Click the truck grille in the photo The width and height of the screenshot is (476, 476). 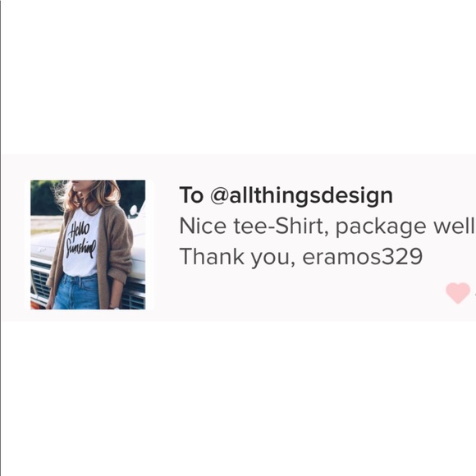[x=41, y=283]
